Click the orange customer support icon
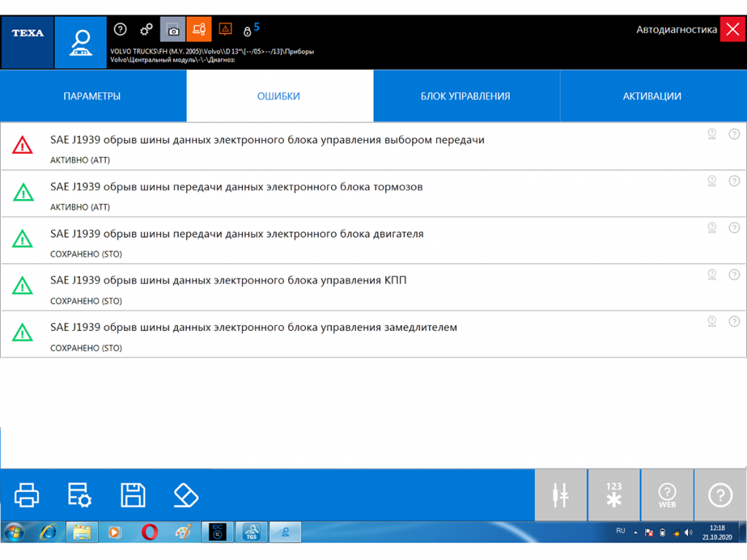Screen dimensions: 747x560 pos(199,30)
